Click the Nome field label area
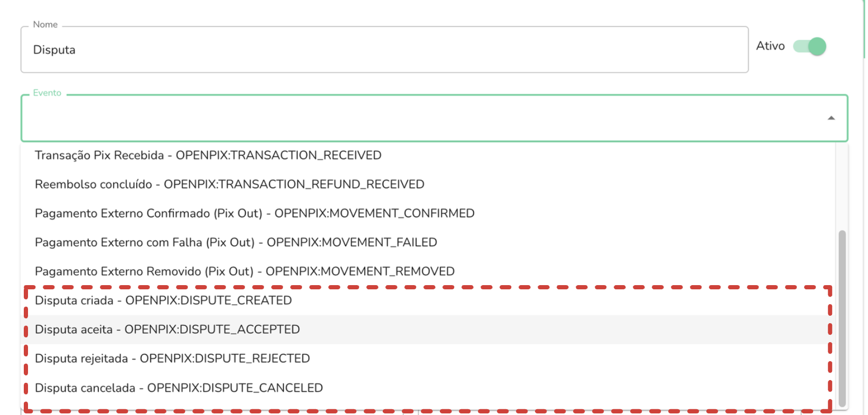Image resolution: width=868 pixels, height=415 pixels. [44, 24]
